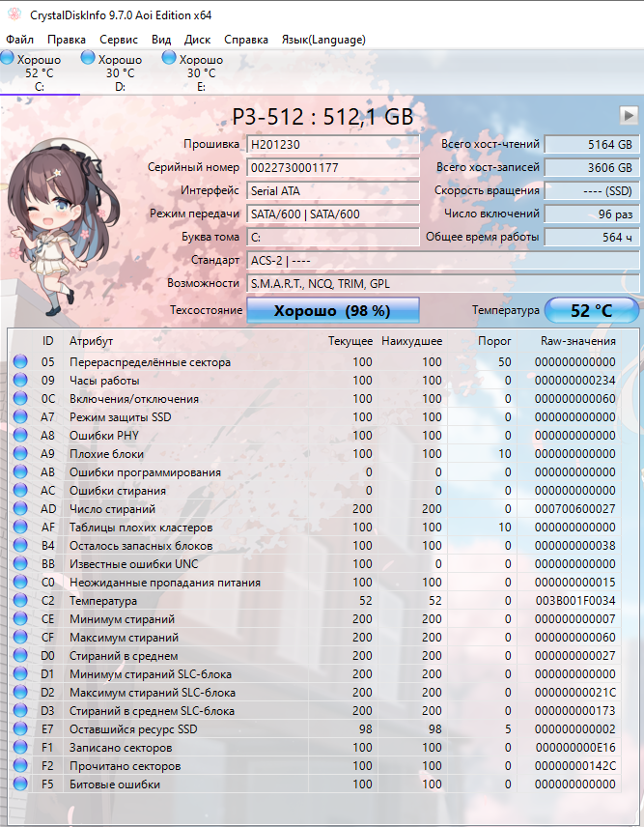
Task: Click status icon of D0 Стираний в среднем
Action: pyautogui.click(x=20, y=656)
